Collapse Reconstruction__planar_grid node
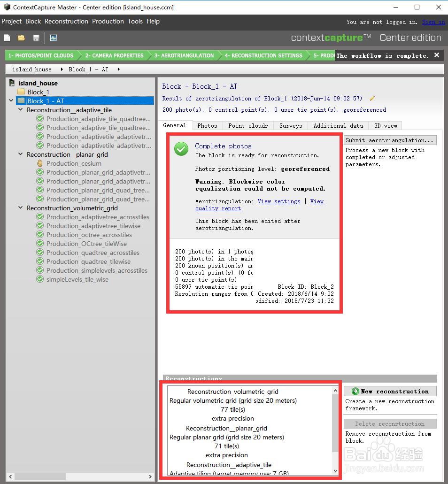The height and width of the screenshot is (484, 448). [x=20, y=154]
